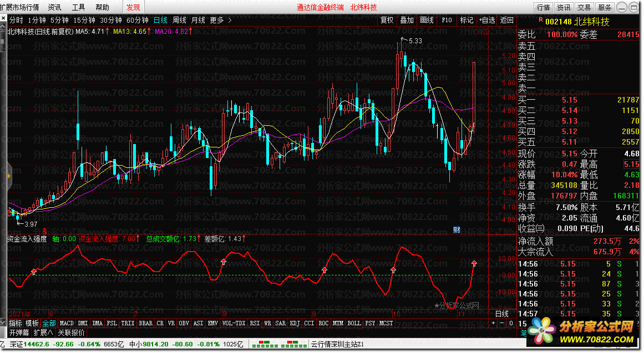Click the 日线 label below the order book

click(x=502, y=314)
